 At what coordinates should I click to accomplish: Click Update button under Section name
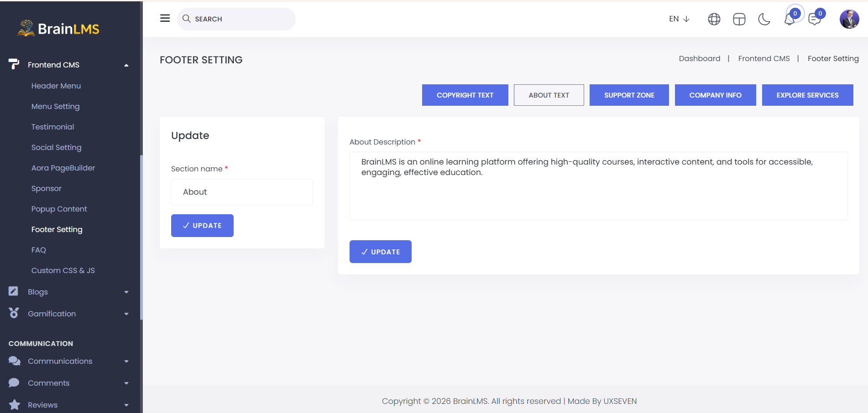[202, 226]
